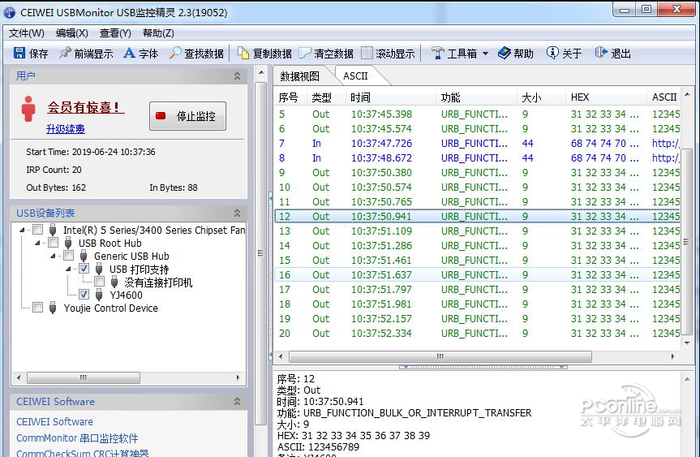Click the device tree horizontal scrollbar thumb
Image resolution: width=700 pixels, height=457 pixels.
[83, 378]
